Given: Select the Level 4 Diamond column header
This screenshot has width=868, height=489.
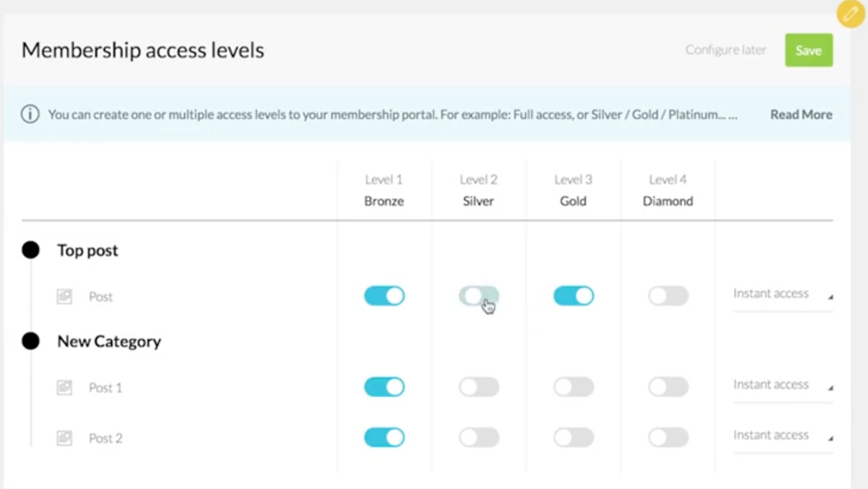Looking at the screenshot, I should (x=667, y=191).
